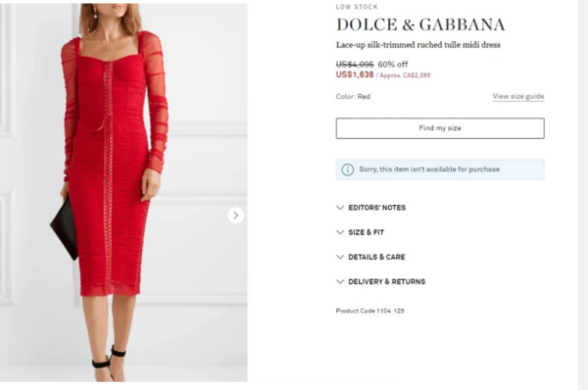Click the chevron beside Delivery & Returns

(340, 281)
